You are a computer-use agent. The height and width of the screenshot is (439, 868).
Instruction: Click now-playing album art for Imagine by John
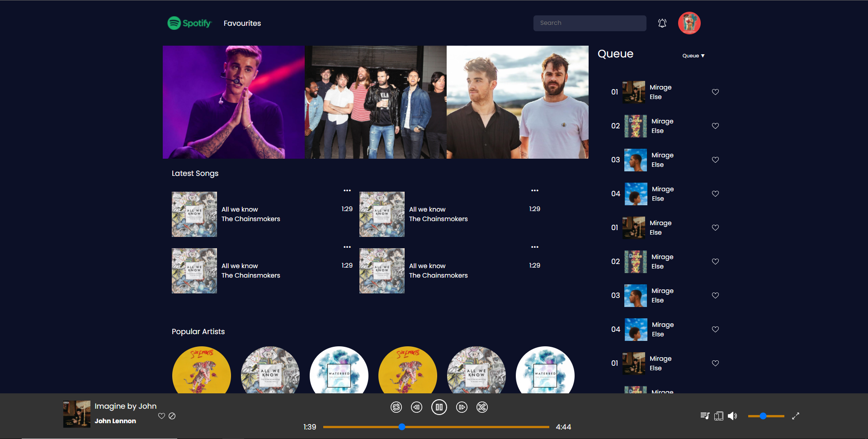click(x=77, y=414)
